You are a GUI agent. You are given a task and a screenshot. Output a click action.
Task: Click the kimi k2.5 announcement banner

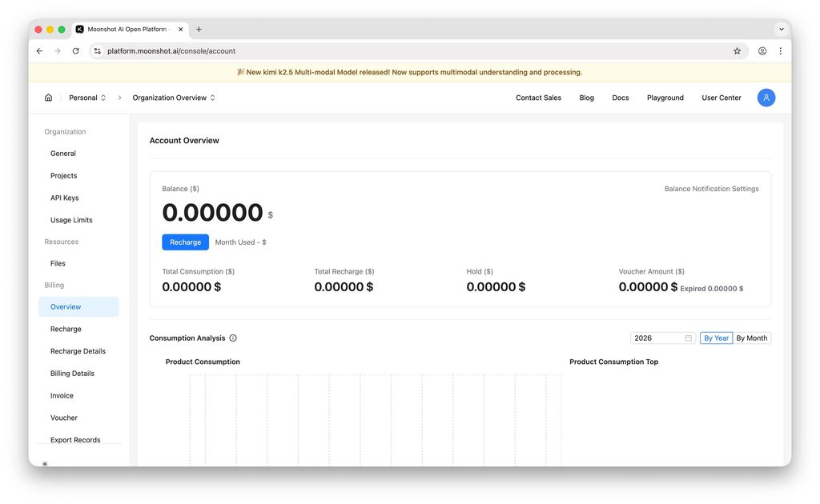click(x=409, y=72)
